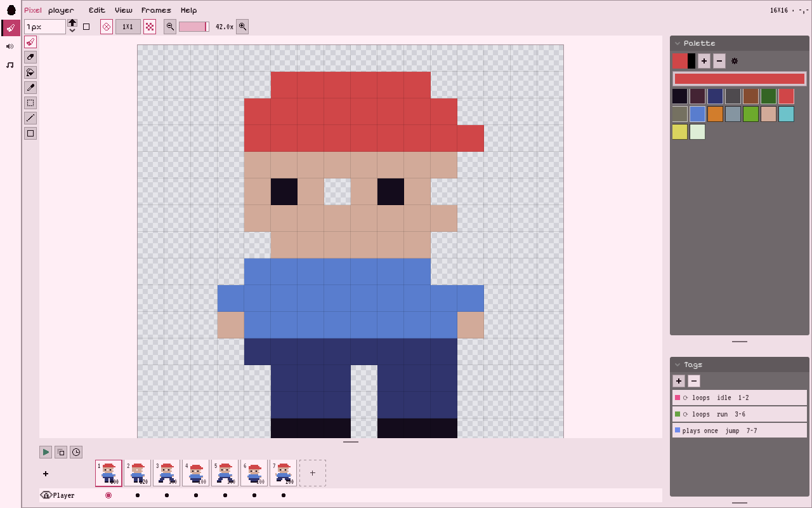The width and height of the screenshot is (812, 508).
Task: Click the black secondary color
Action: [x=691, y=61]
